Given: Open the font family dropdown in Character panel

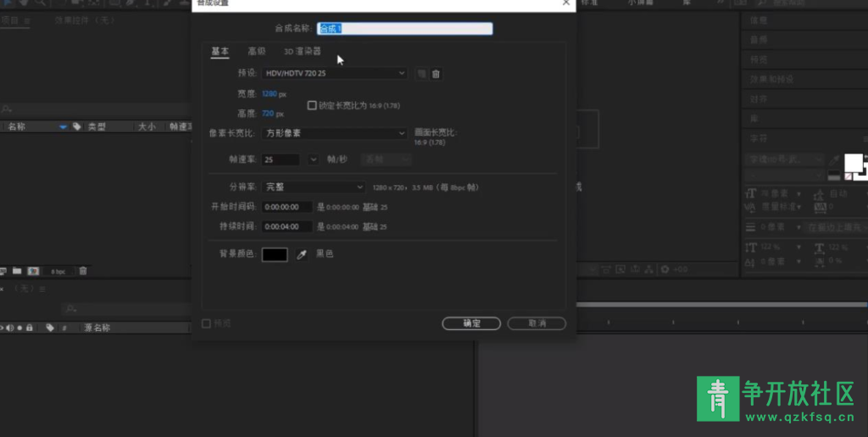Looking at the screenshot, I should [x=784, y=160].
